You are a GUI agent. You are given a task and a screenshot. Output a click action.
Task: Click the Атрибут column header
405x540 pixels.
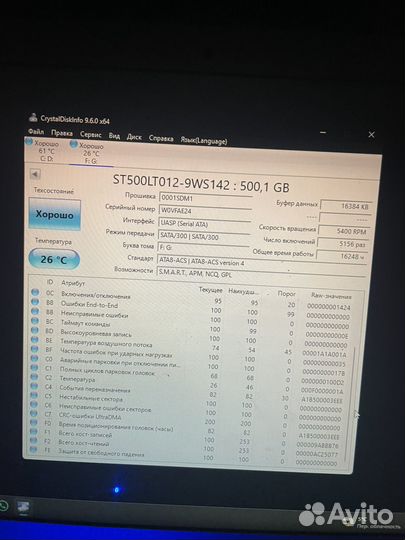[x=73, y=283]
